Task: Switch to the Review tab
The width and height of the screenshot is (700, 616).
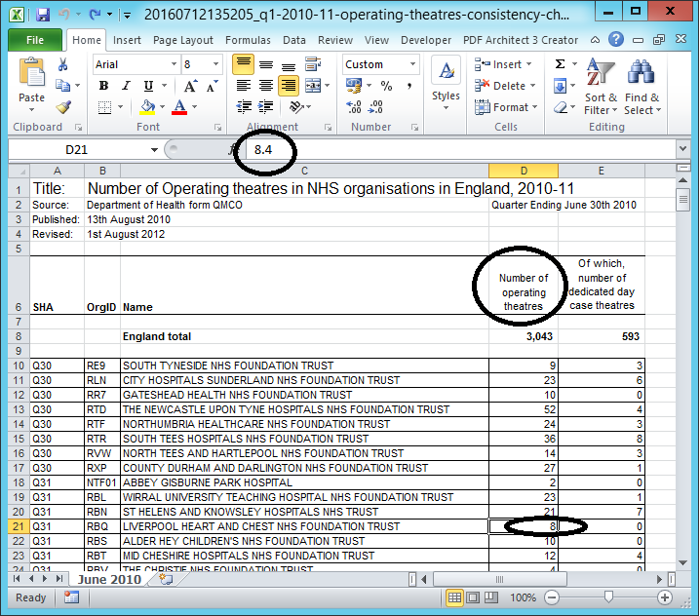Action: [335, 40]
